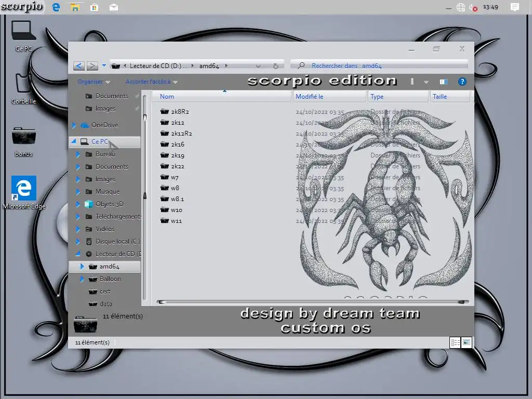Click the search field for amd64
The height and width of the screenshot is (399, 532).
coord(379,66)
